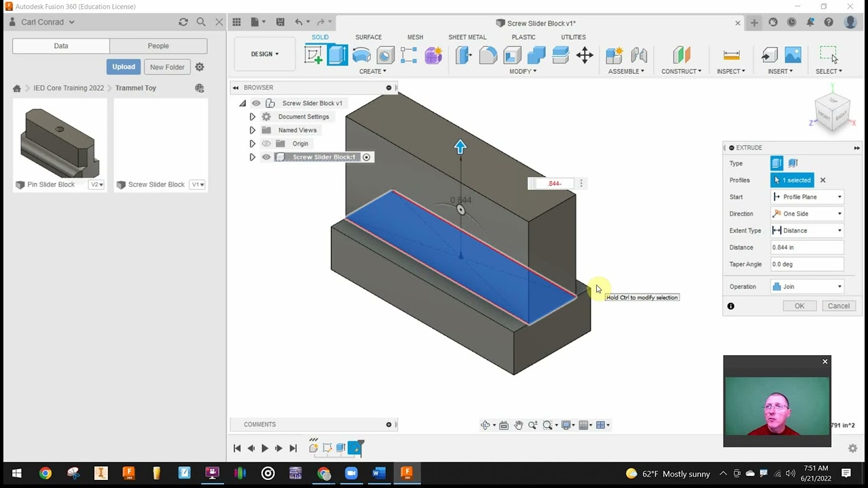
Task: Clear the Profiles selection with the X
Action: point(823,180)
